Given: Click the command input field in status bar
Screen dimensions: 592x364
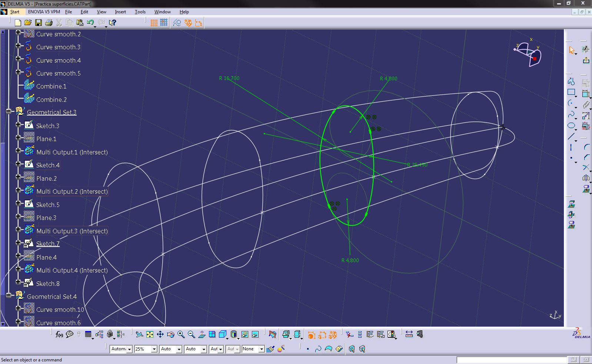Looking at the screenshot, I should (512, 360).
